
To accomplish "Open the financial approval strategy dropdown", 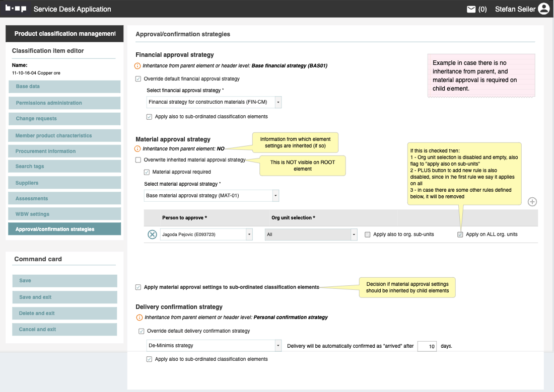I will click(x=278, y=102).
